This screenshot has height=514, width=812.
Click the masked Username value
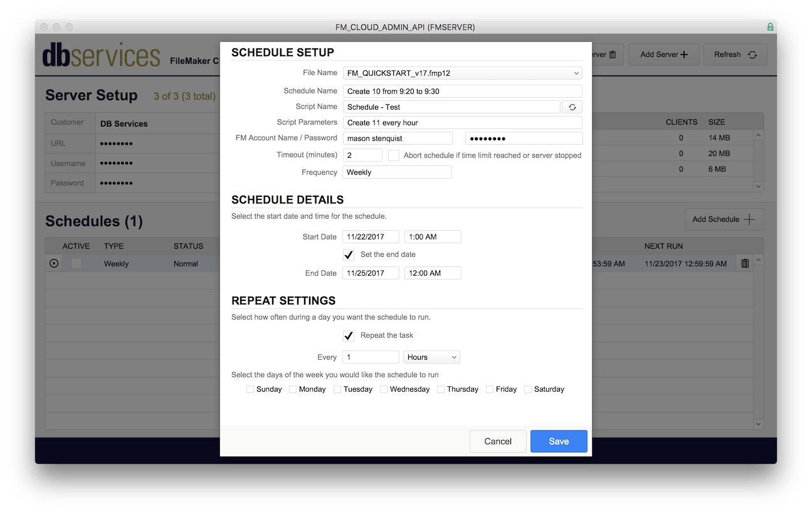116,164
